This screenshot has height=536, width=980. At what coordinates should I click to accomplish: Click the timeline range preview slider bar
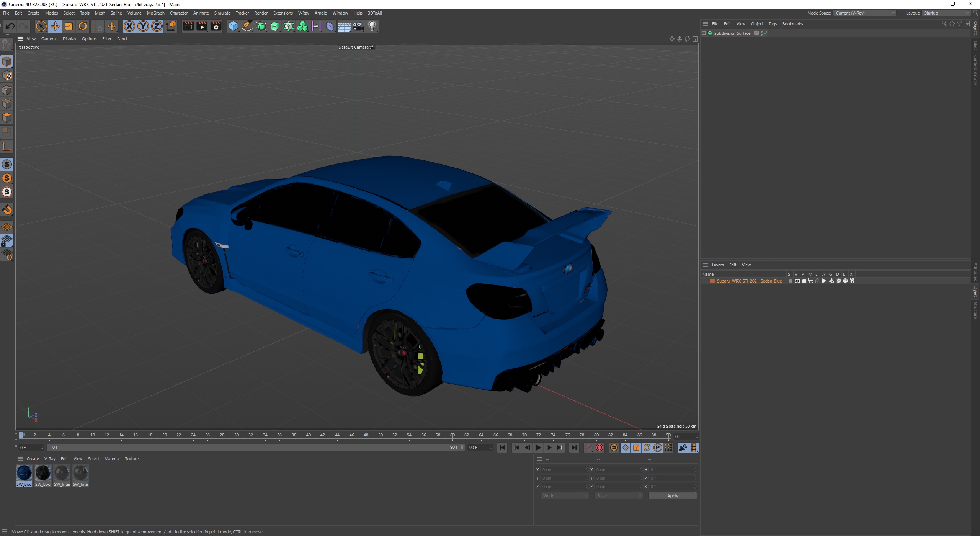click(x=255, y=448)
